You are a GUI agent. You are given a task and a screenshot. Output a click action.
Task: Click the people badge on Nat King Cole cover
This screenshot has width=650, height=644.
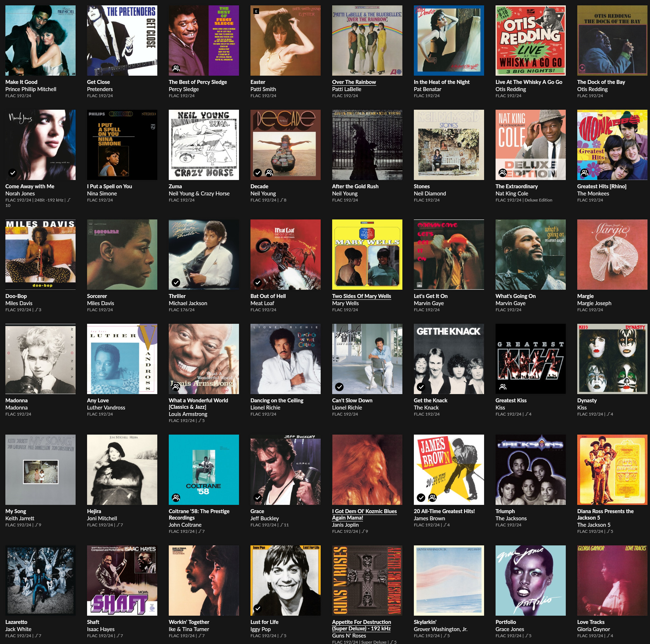click(503, 173)
